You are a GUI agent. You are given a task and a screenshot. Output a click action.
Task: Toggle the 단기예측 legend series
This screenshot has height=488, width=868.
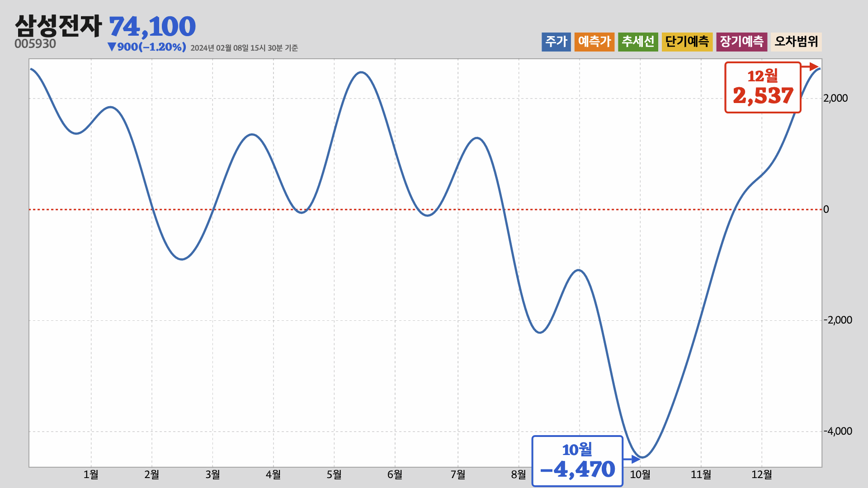pyautogui.click(x=687, y=42)
